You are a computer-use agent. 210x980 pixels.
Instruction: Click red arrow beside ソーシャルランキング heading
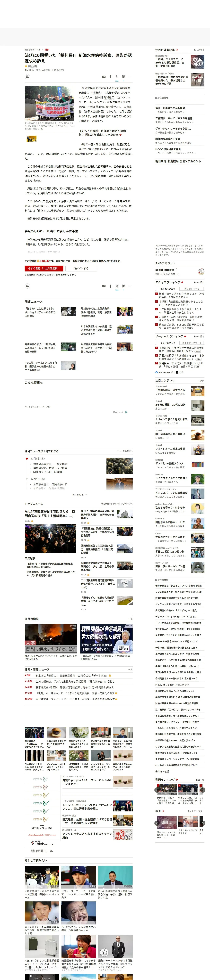pos(185,336)
